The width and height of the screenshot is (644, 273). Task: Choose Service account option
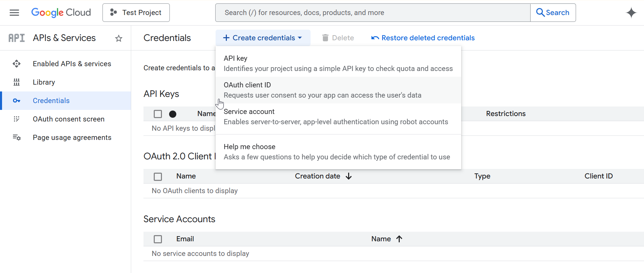pos(338,117)
